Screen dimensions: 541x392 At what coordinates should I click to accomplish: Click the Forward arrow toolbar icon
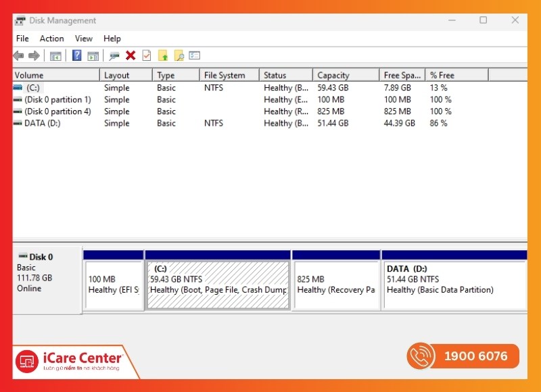click(33, 55)
